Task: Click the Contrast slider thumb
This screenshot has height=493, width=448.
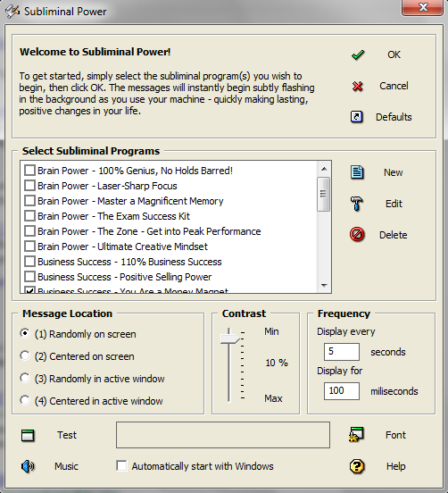Action: pos(229,339)
